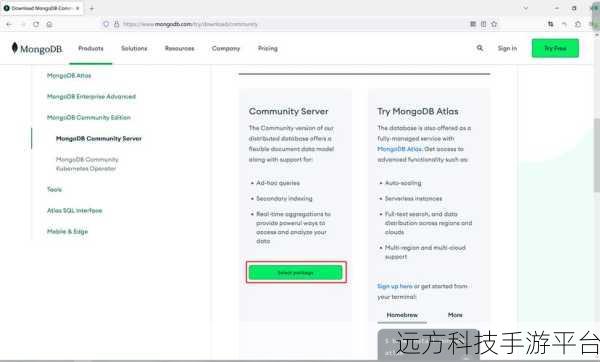Open the QR/grid icon in address bar
This screenshot has height=362, width=600.
(473, 24)
